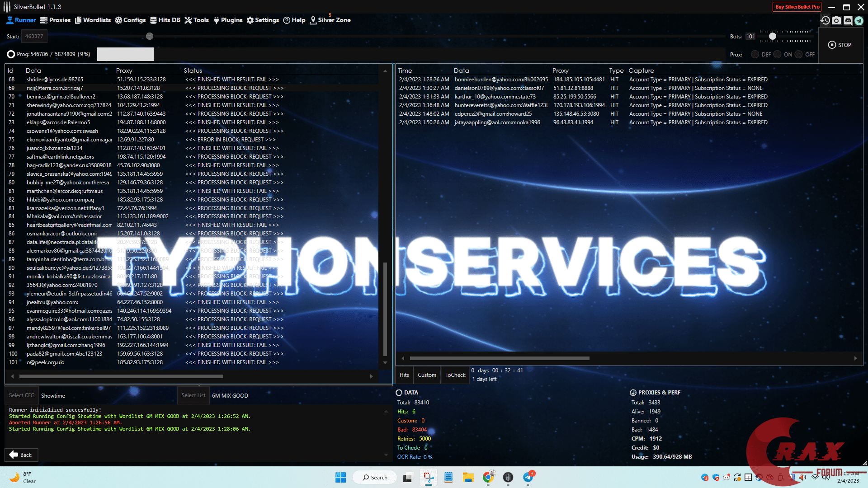
Task: Click the progress bar indicator
Action: pyautogui.click(x=125, y=54)
